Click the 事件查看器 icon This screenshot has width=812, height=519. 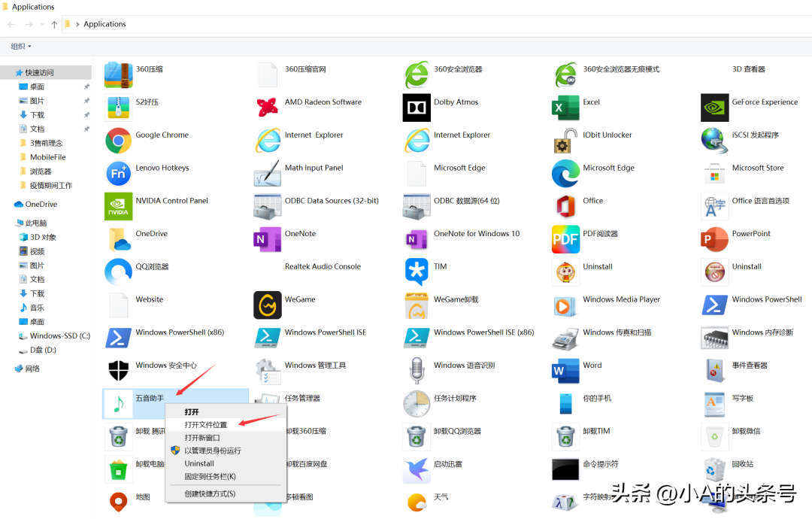[715, 371]
